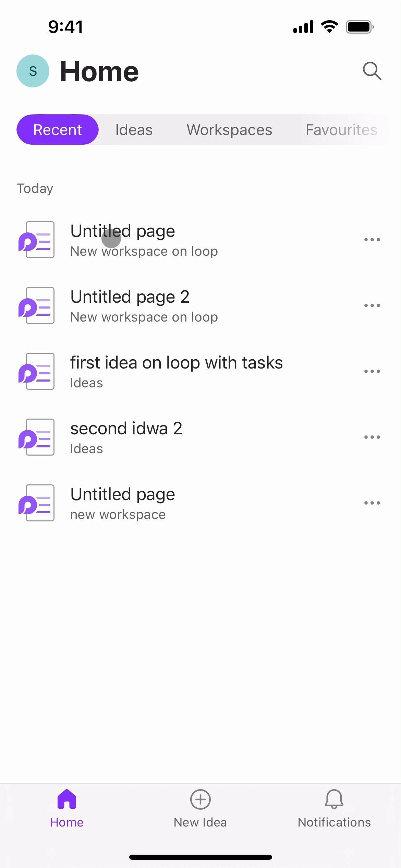Image resolution: width=401 pixels, height=868 pixels.
Task: Select the Favourites tab
Action: pyautogui.click(x=341, y=130)
